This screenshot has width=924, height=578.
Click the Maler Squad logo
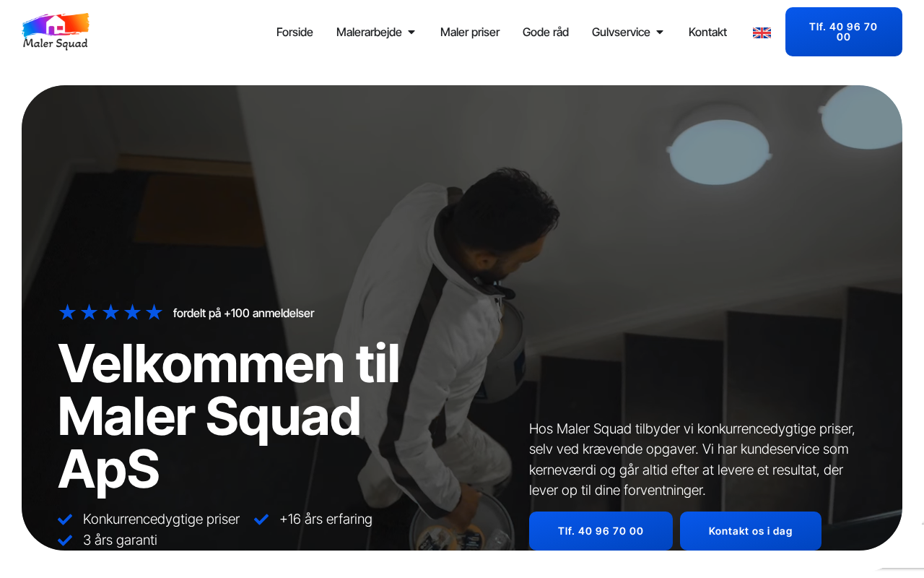(x=56, y=32)
